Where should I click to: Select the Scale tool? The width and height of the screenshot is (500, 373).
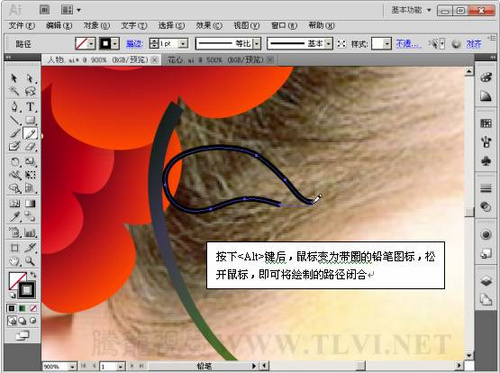30,162
